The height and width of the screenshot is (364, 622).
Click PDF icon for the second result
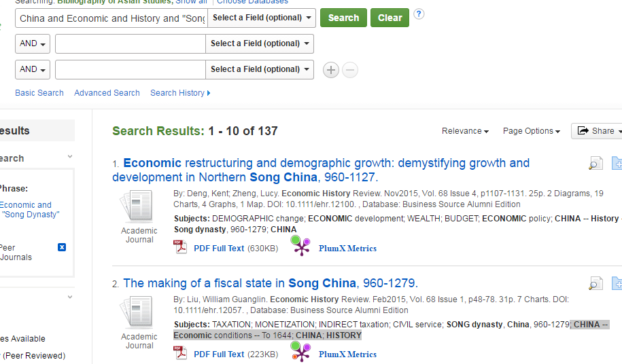181,354
